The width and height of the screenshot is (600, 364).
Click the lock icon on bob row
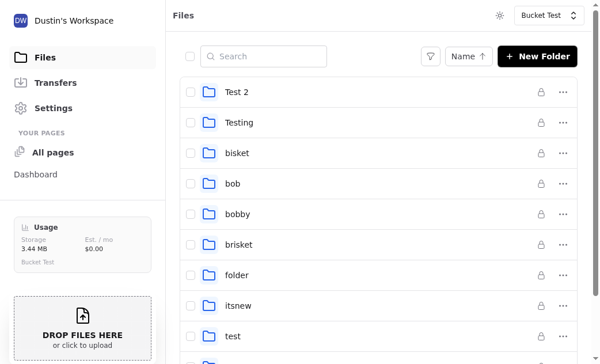point(541,184)
